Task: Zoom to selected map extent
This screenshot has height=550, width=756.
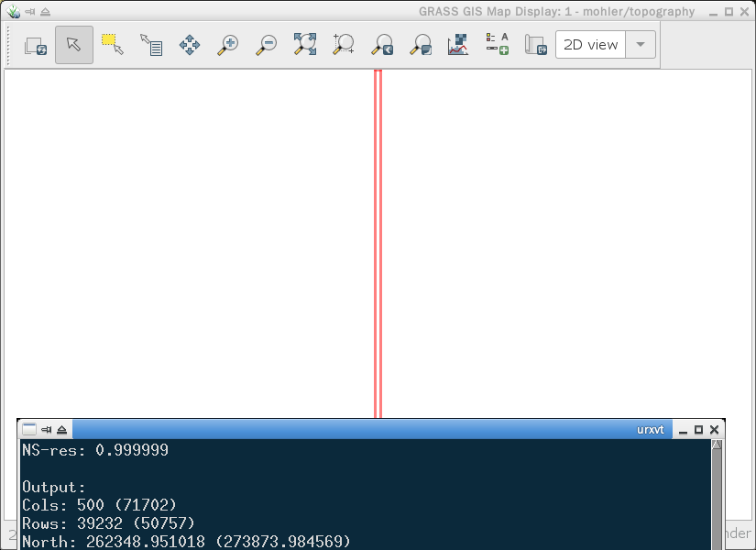Action: [305, 45]
